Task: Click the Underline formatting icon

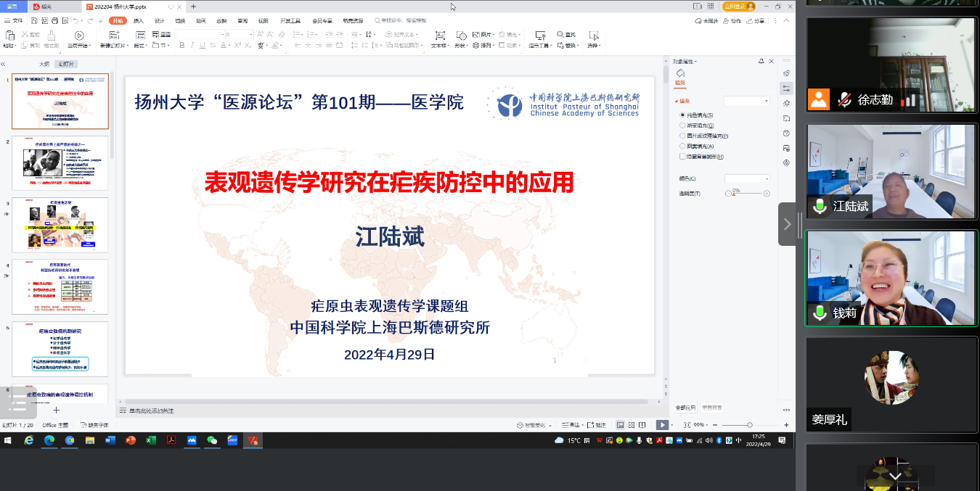Action: tap(202, 46)
